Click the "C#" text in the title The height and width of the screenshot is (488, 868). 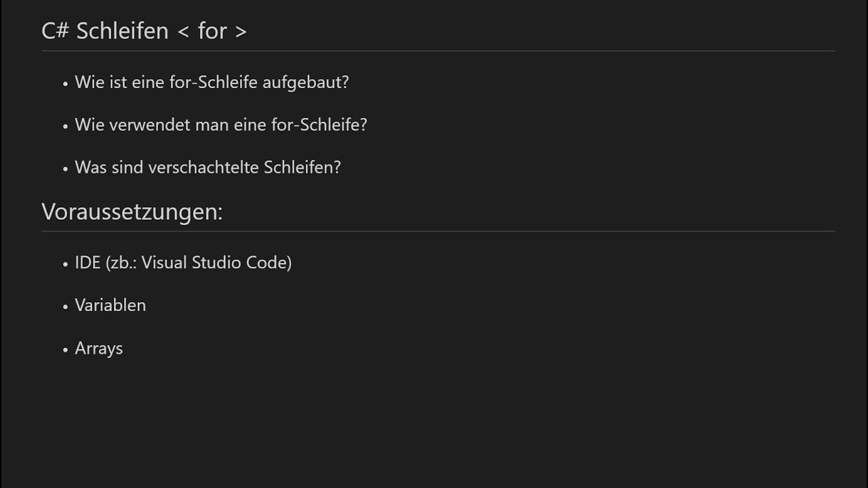pyautogui.click(x=55, y=31)
